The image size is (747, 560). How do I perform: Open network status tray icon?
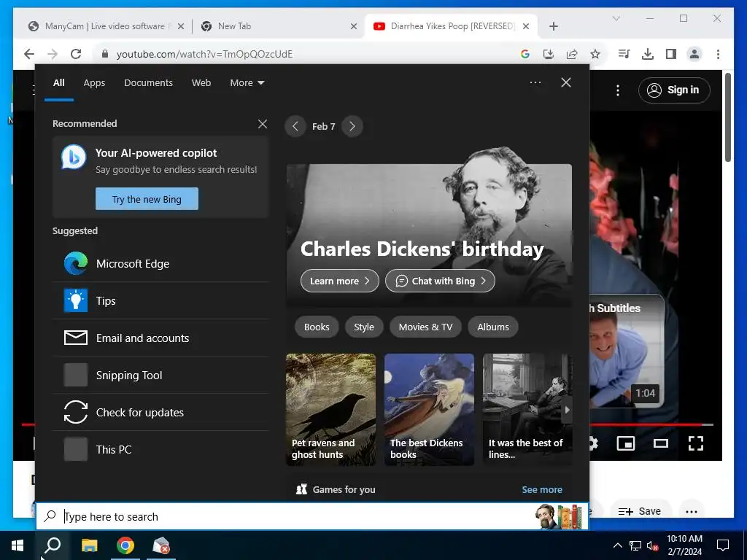click(635, 545)
